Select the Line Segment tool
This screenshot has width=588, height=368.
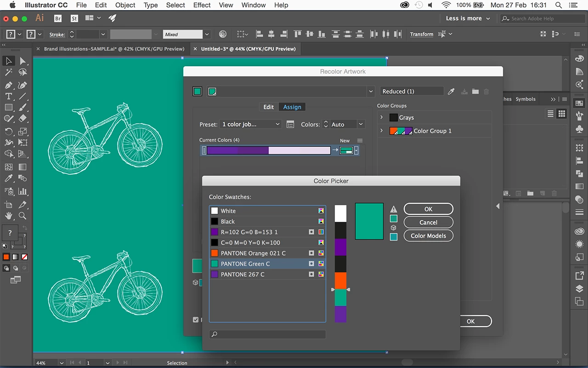pos(23,96)
